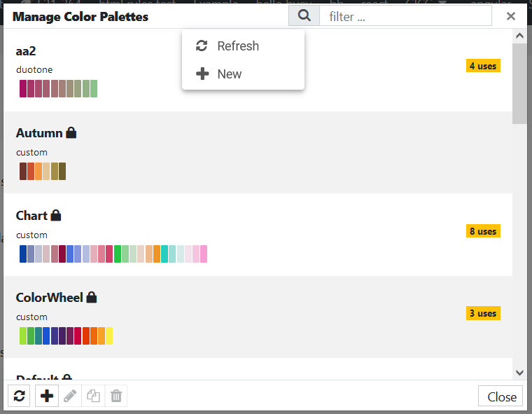532x414 pixels.
Task: Choose Refresh from the popup menu
Action: [x=243, y=46]
